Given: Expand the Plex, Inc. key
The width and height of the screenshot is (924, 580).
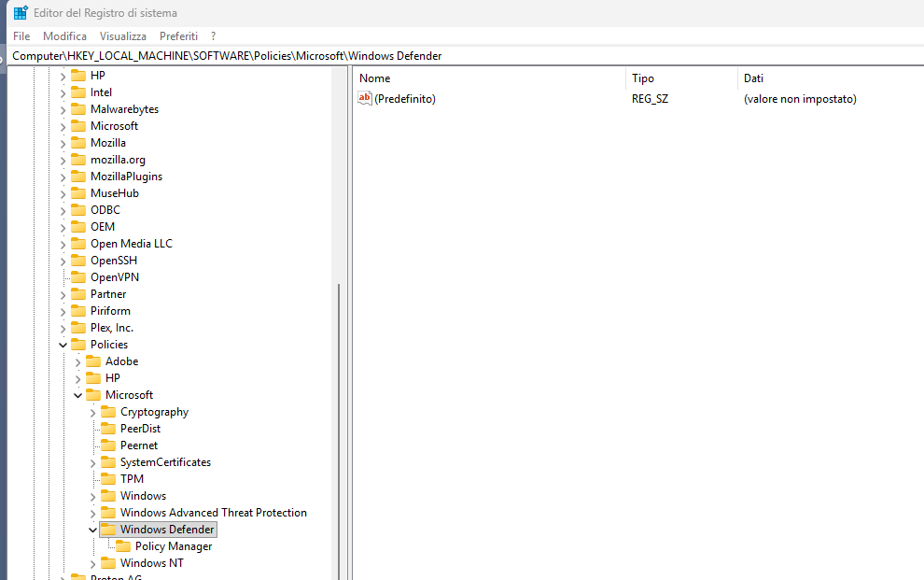Looking at the screenshot, I should (x=63, y=329).
